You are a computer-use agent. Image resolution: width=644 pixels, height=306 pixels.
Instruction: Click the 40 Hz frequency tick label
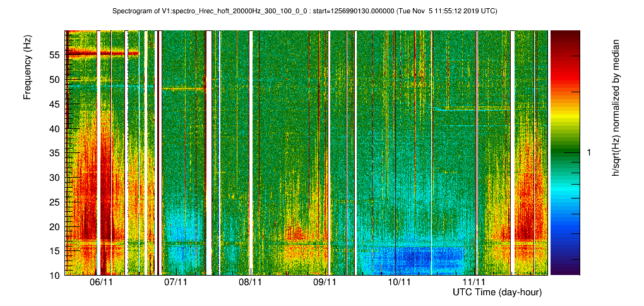56,129
